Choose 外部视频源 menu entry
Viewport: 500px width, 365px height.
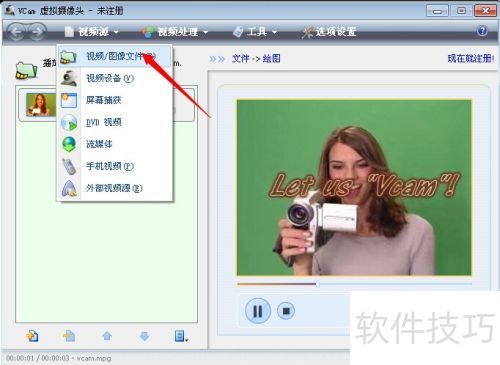(115, 188)
